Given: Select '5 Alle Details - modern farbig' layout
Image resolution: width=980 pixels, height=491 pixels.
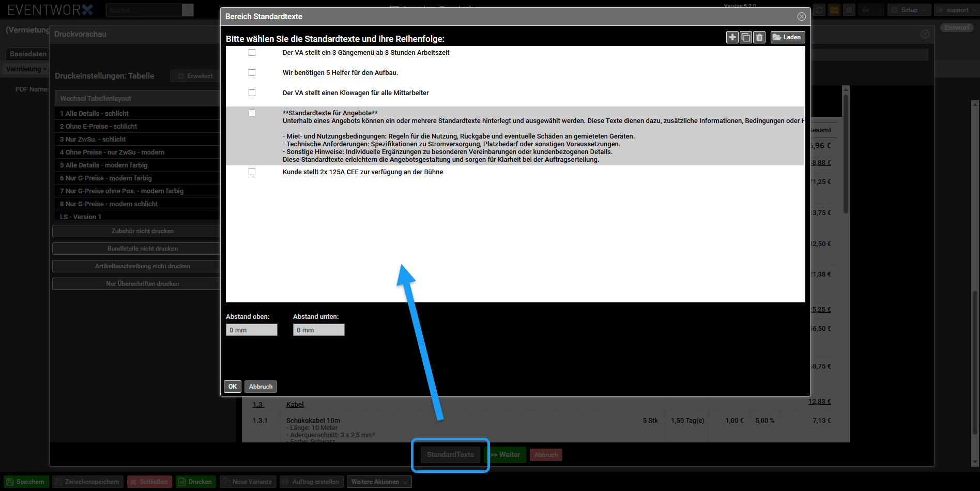Looking at the screenshot, I should [x=103, y=165].
